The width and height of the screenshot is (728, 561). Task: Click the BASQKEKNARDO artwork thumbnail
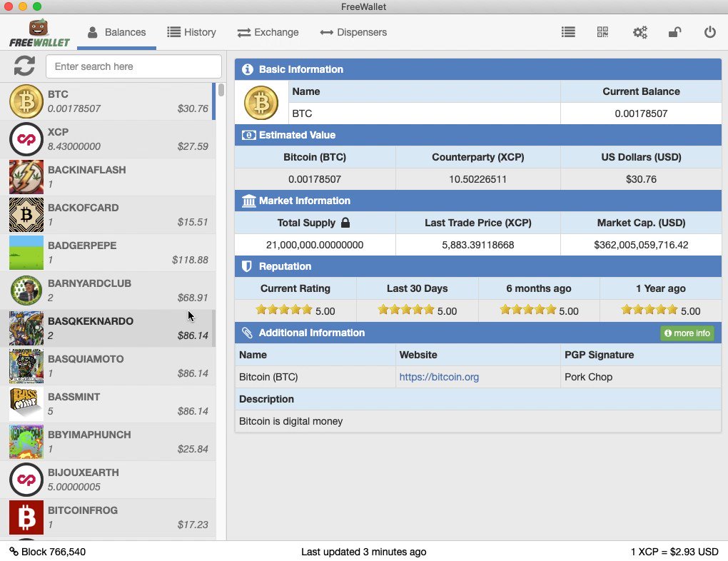point(26,328)
